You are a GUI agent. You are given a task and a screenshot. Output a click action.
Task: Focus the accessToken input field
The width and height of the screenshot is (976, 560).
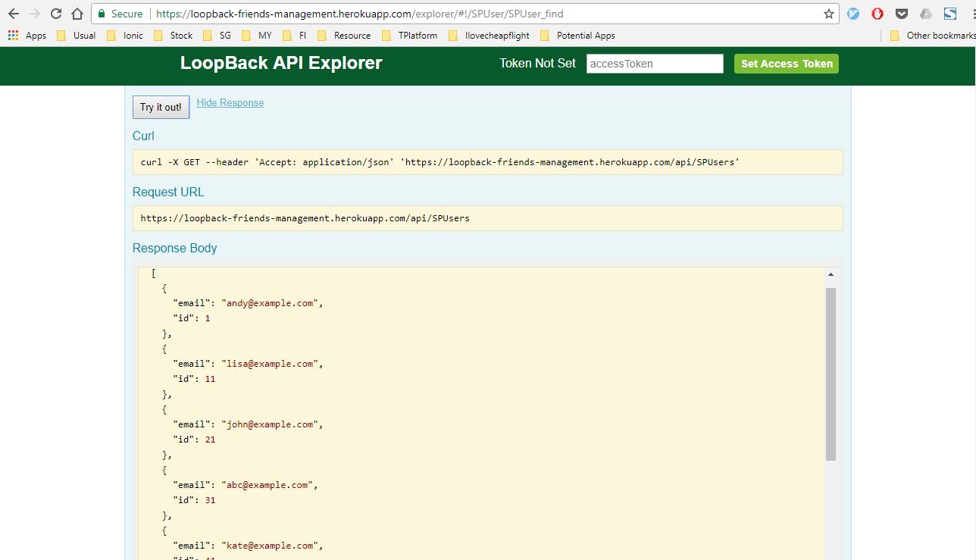[655, 64]
